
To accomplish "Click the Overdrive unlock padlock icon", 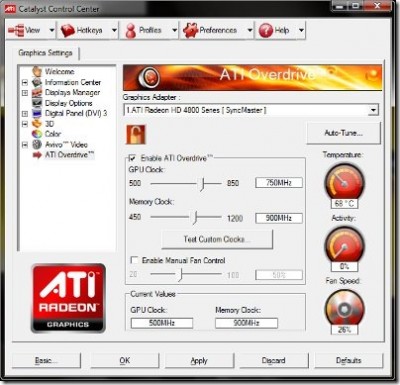I will 136,134.
